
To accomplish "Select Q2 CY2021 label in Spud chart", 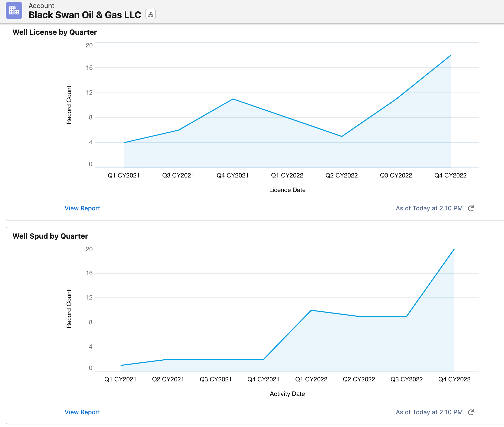I will click(168, 379).
